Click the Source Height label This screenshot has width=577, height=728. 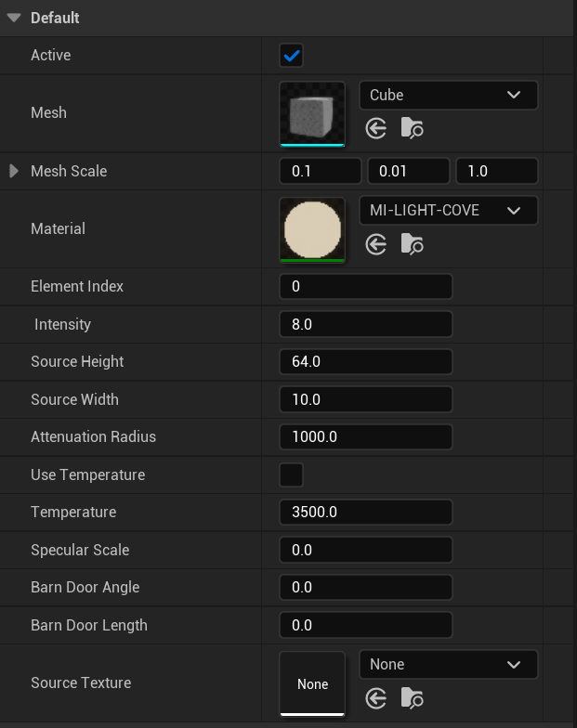(x=77, y=362)
